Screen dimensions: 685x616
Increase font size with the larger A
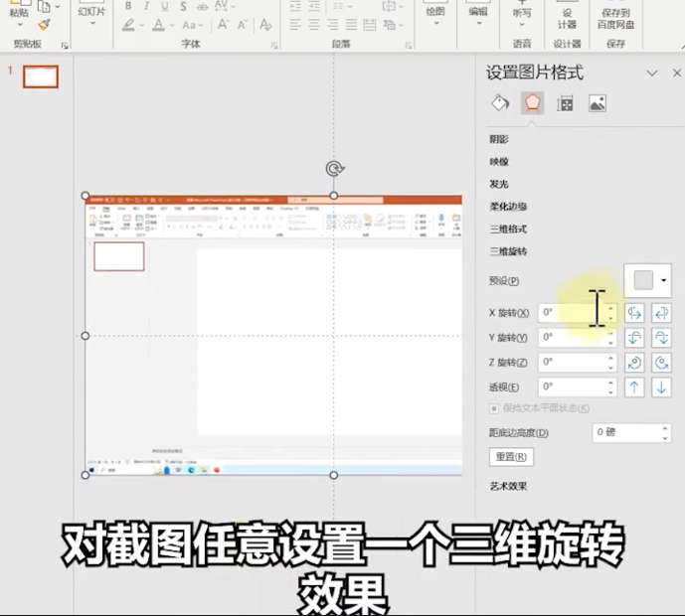tap(224, 25)
